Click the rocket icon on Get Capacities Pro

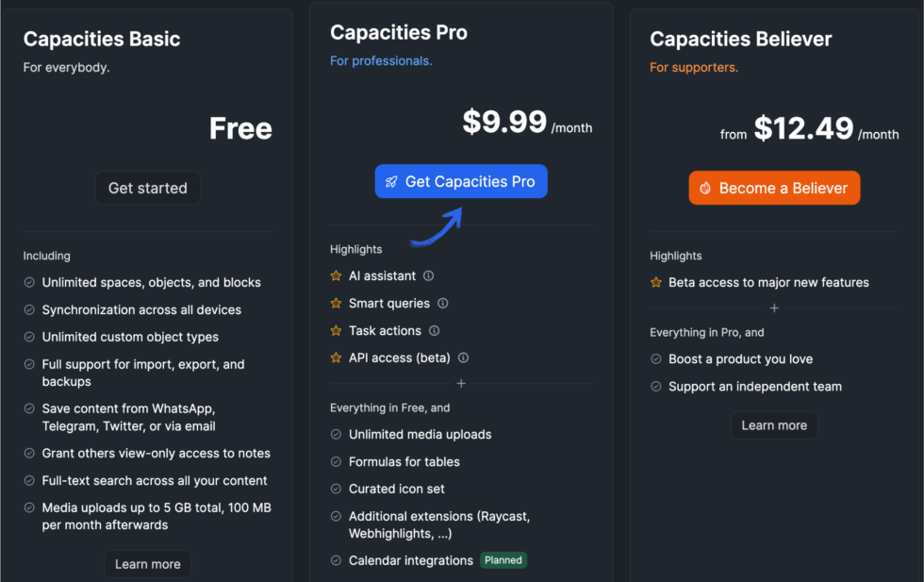392,181
